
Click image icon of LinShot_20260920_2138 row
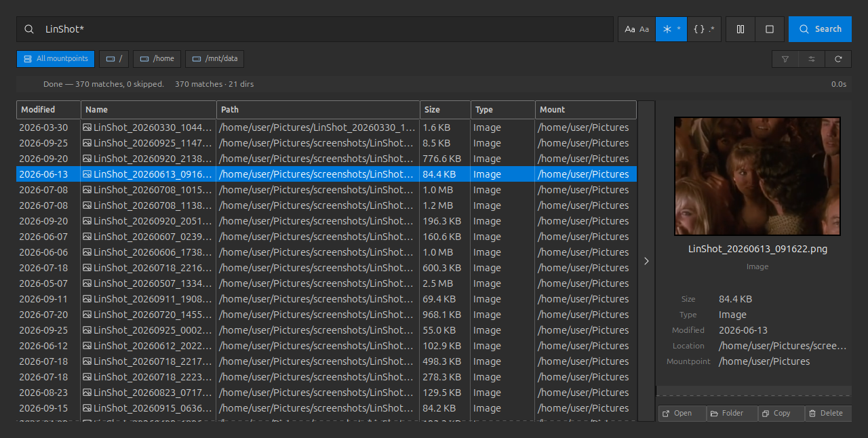coord(87,159)
